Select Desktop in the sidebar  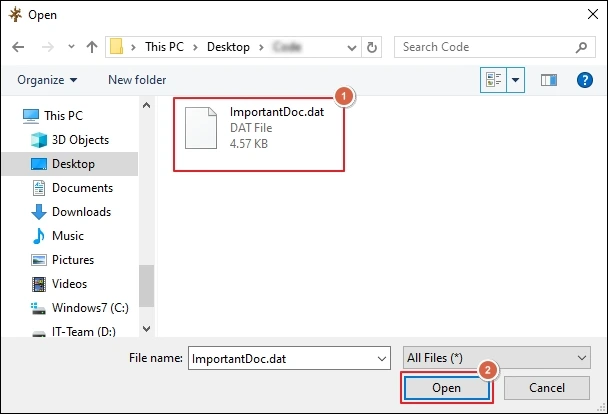point(70,164)
